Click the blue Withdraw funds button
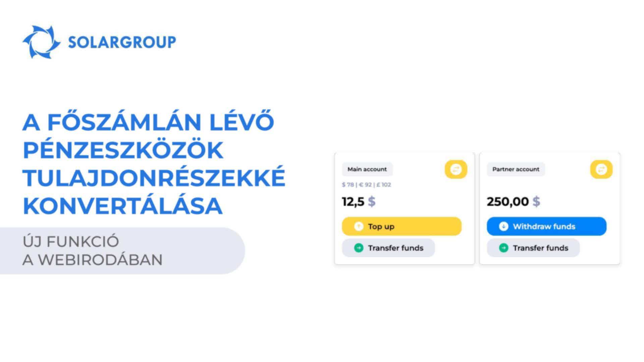Screen dimensions: 644x362 (546, 226)
